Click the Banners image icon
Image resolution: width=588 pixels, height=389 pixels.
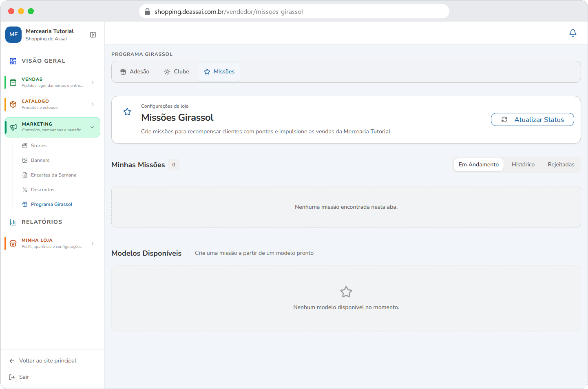pyautogui.click(x=25, y=160)
